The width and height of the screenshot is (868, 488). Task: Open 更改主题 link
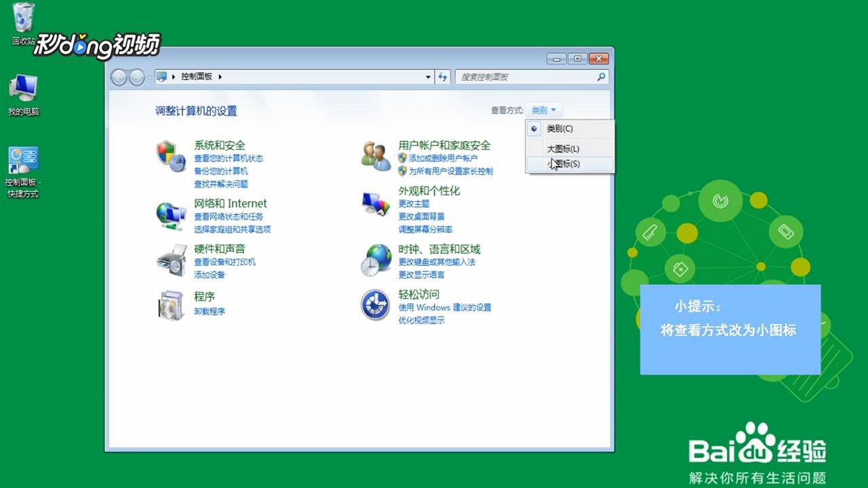pos(414,203)
